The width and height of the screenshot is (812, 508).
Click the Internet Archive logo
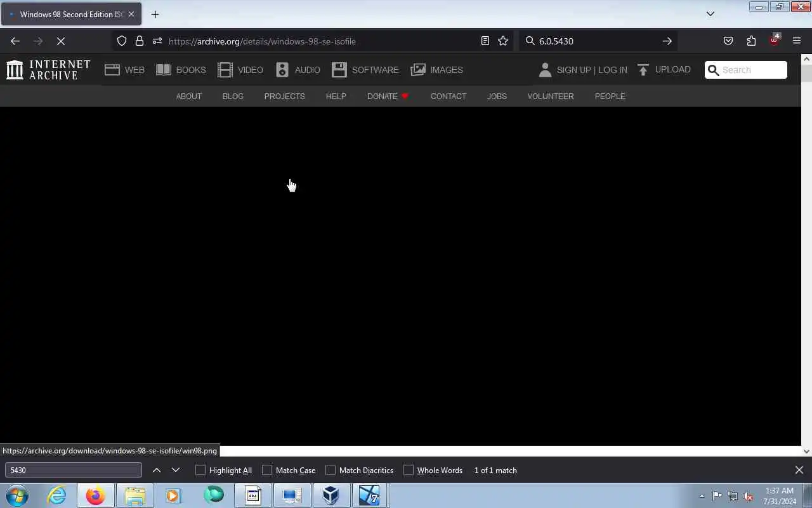48,70
